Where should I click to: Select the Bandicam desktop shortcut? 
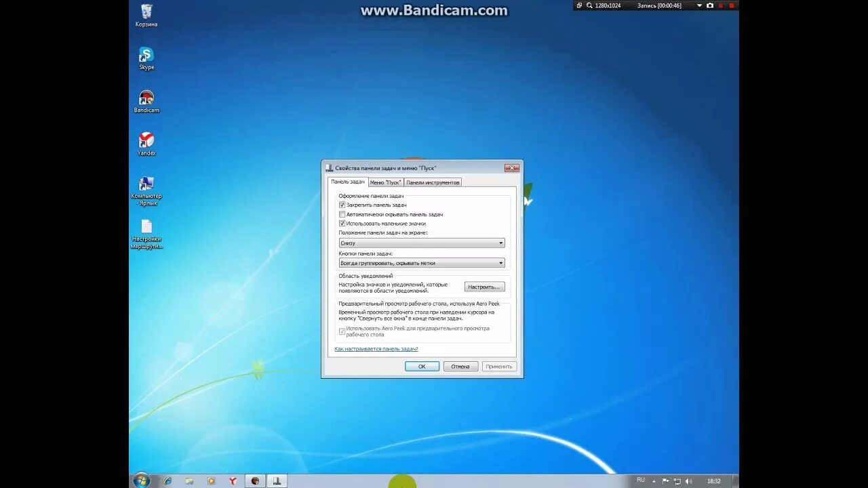pyautogui.click(x=146, y=101)
